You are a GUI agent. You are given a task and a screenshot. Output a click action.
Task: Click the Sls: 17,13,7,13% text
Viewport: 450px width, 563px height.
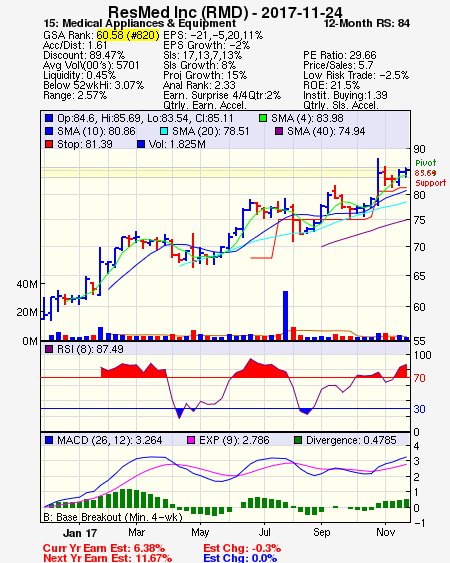[x=203, y=55]
